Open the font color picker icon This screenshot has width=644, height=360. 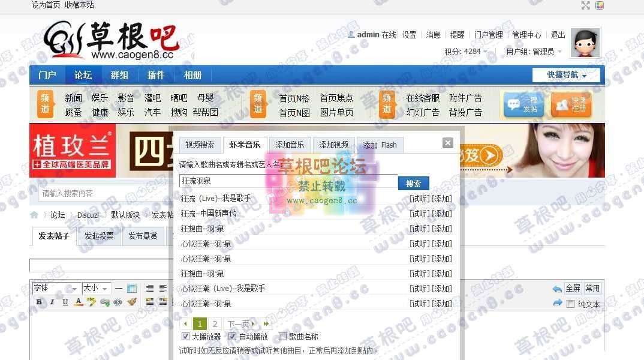pyautogui.click(x=79, y=302)
